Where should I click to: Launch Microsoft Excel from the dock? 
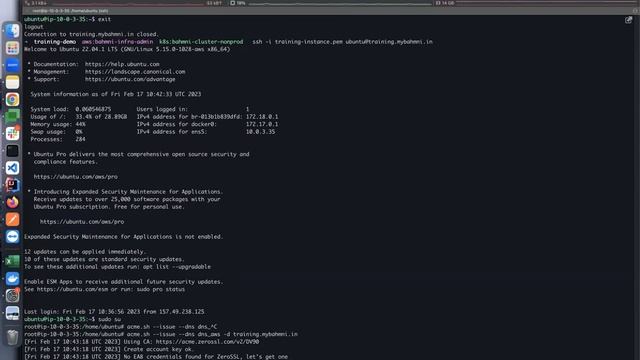coord(12,261)
